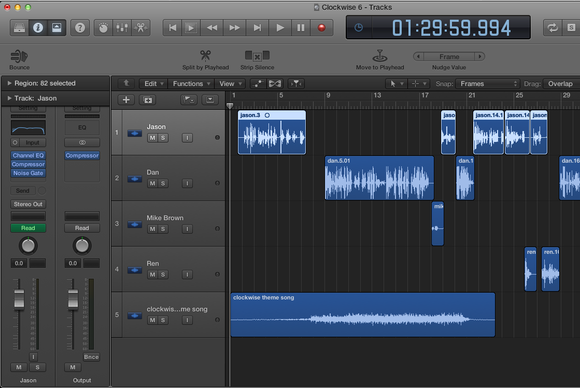
Task: Mute the Dan track
Action: (x=152, y=183)
